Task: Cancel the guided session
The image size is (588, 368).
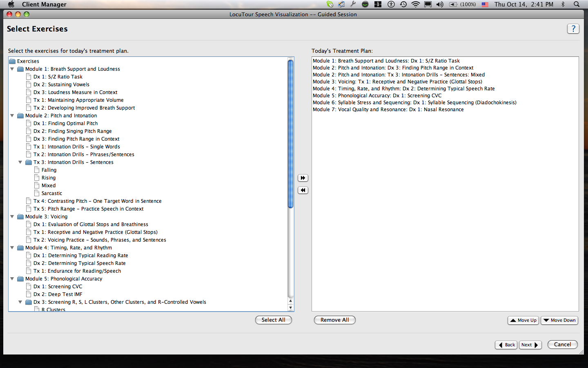Action: (562, 344)
